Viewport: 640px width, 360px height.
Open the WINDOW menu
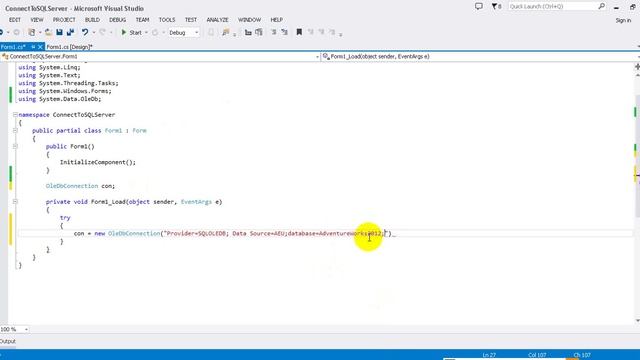coord(249,20)
